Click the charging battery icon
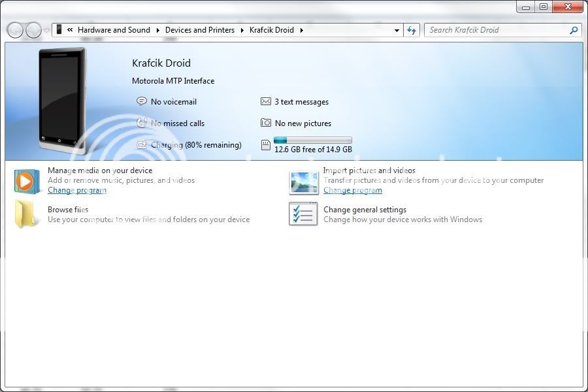The image size is (588, 392). (x=141, y=144)
